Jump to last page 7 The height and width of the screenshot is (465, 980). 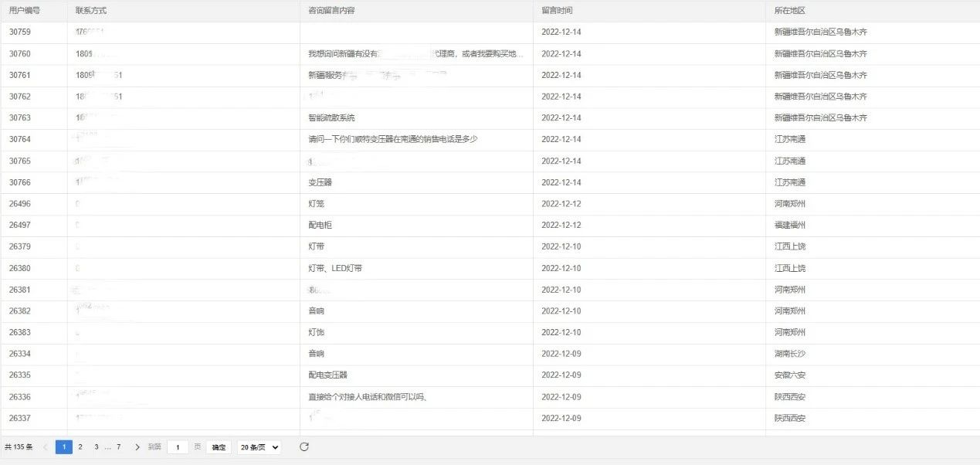[118, 446]
